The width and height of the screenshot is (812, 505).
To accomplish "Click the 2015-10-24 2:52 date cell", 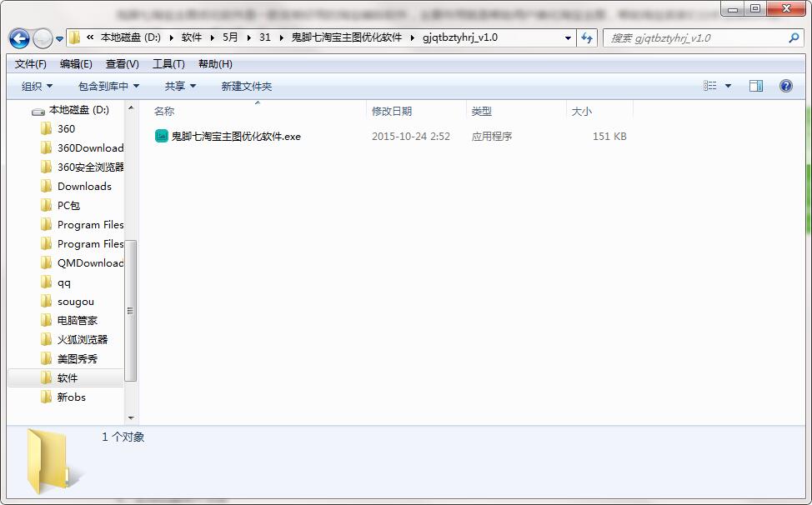I will click(x=411, y=137).
